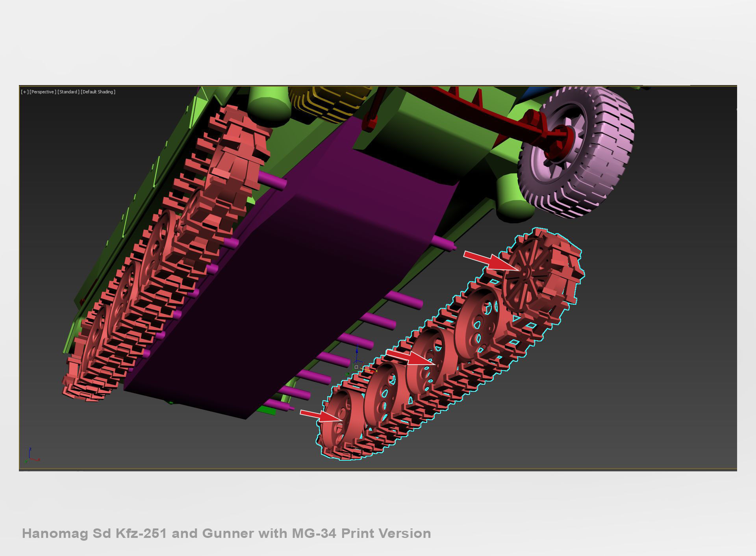This screenshot has height=556, width=756.
Task: Open the Default Shading viewport menu
Action: click(98, 92)
